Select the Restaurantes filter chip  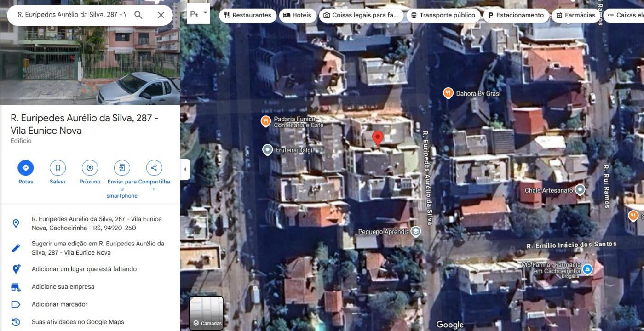(x=247, y=15)
